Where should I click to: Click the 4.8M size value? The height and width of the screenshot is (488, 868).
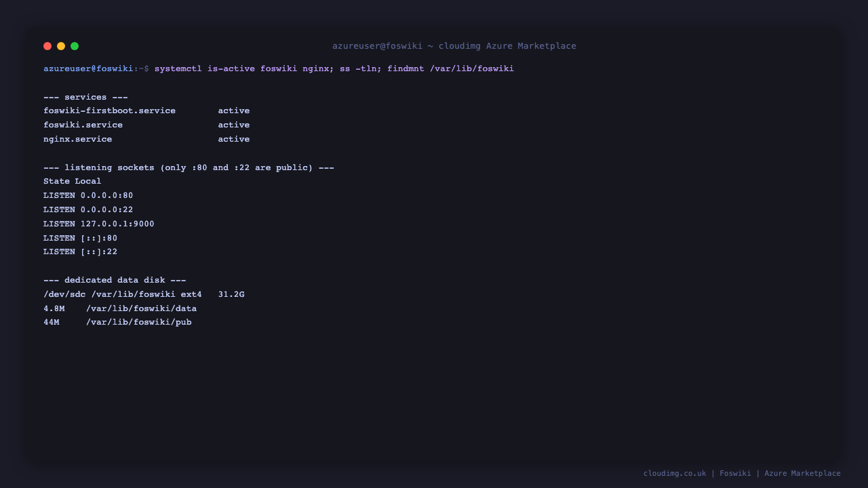(54, 309)
